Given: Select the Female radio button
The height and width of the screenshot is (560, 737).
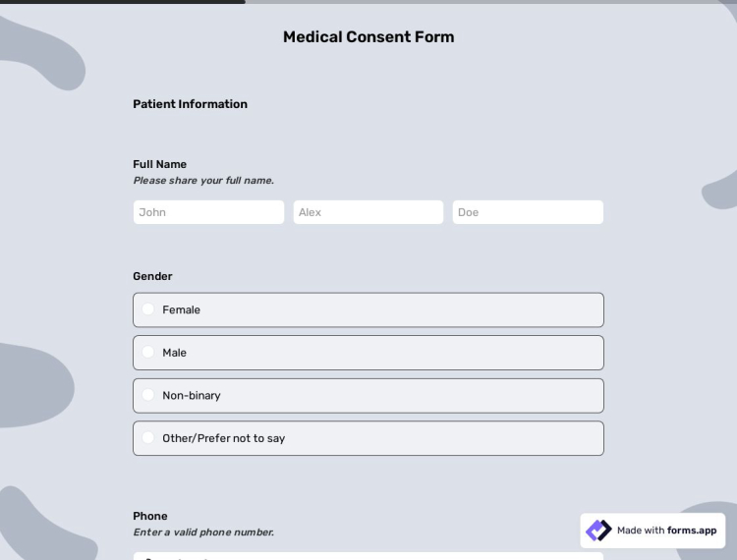Looking at the screenshot, I should click(148, 309).
